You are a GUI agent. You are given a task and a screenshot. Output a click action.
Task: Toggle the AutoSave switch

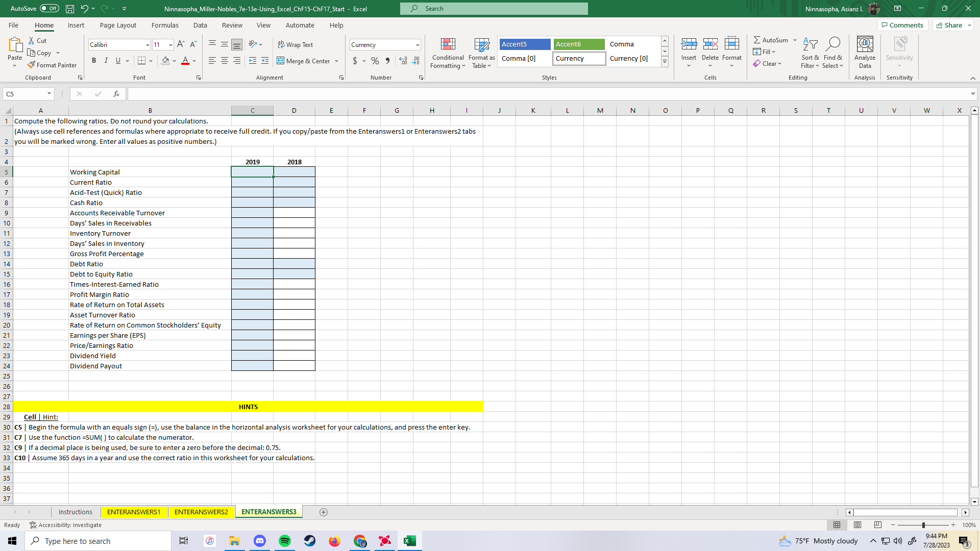click(50, 9)
